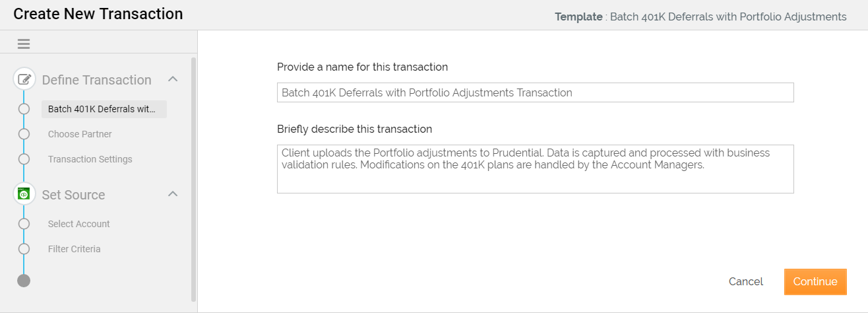
Task: Click the Filter Criteria step circle
Action: pos(24,249)
